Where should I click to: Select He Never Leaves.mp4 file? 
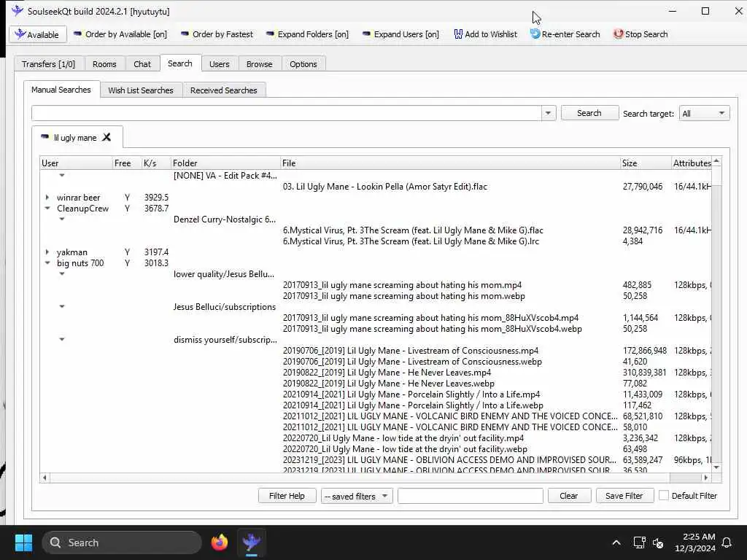coord(387,373)
